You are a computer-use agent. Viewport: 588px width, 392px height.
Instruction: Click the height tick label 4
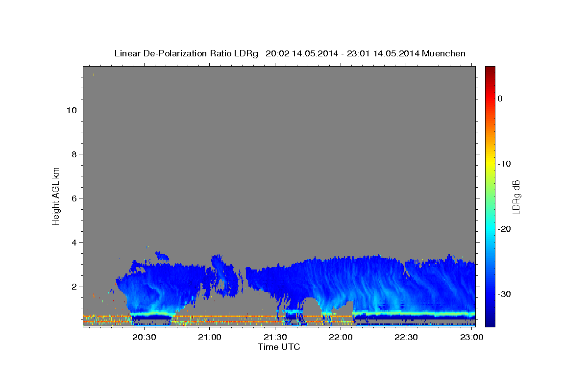pyautogui.click(x=73, y=242)
